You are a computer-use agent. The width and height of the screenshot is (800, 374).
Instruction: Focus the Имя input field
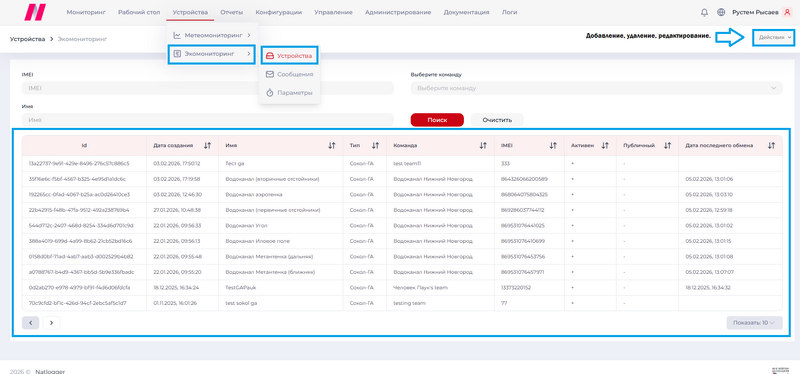tap(208, 120)
